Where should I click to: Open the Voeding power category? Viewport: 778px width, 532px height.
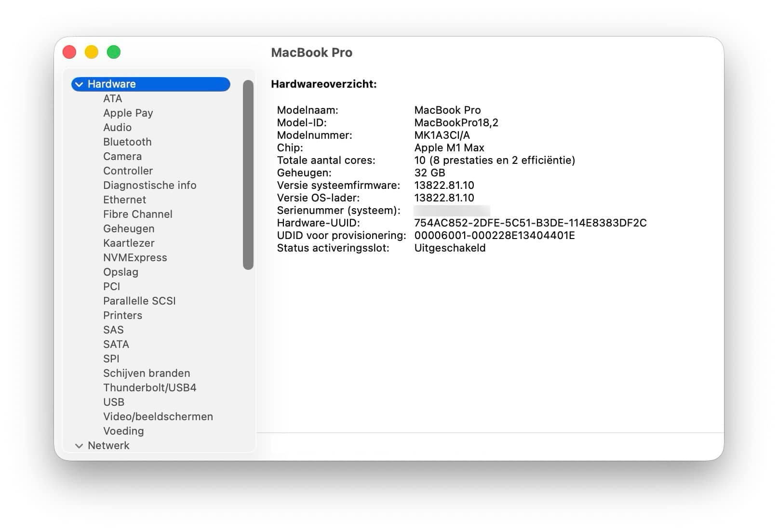(123, 431)
